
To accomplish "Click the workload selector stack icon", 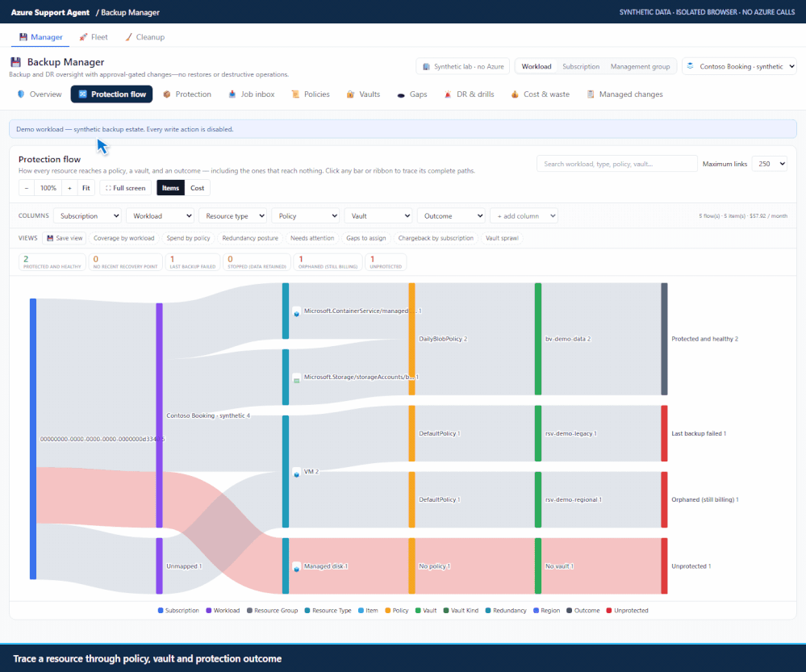I will pyautogui.click(x=691, y=66).
